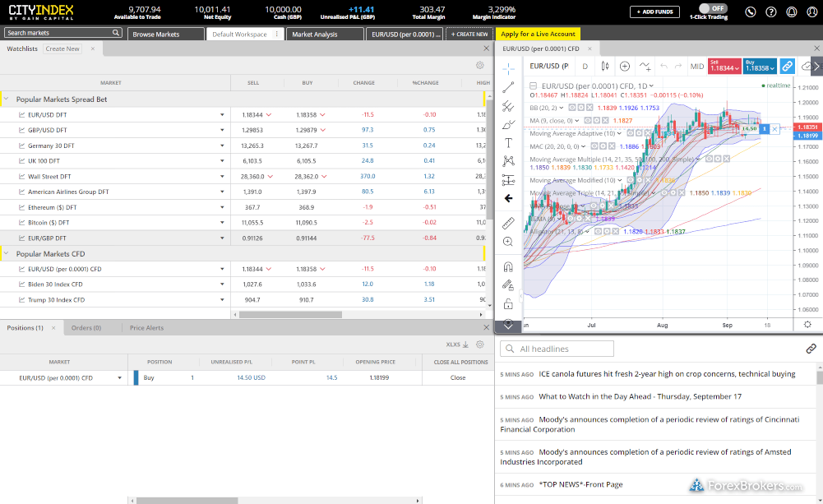Collapse the Popular Markets Spread Bet group
Viewport: 823px width, 504px height.
point(7,99)
